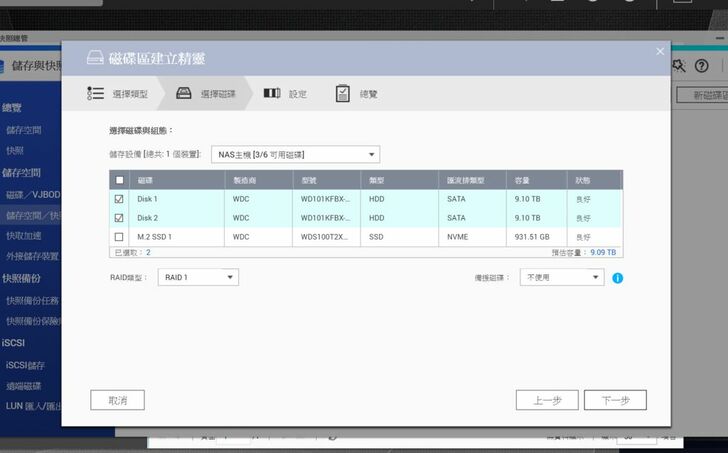Select the Disk 2 row name
The height and width of the screenshot is (453, 728).
point(147,218)
